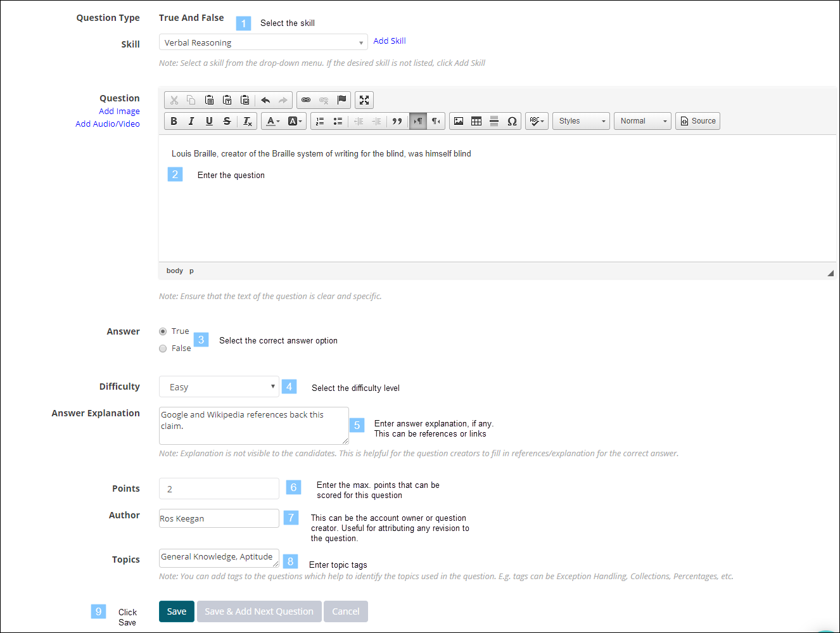Click Save & Add Next Question
This screenshot has height=633, width=840.
pyautogui.click(x=259, y=611)
